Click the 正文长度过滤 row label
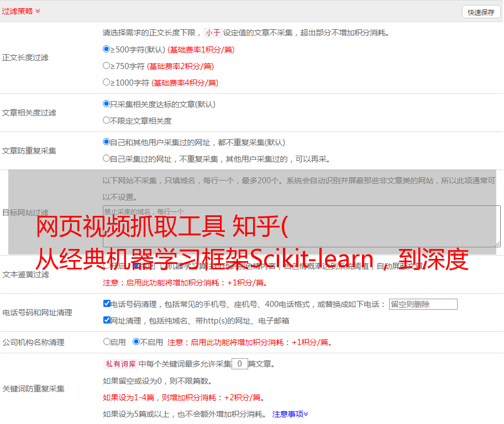 25,57
